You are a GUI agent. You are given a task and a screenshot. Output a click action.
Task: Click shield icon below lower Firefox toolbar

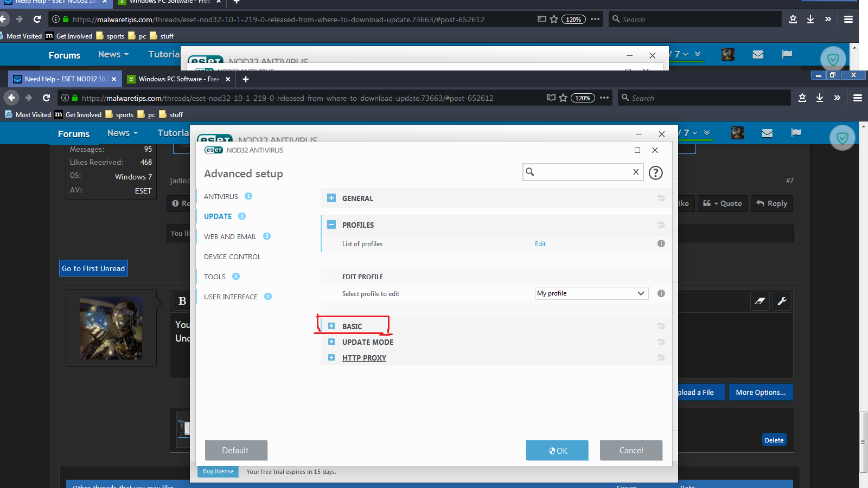coord(842,138)
